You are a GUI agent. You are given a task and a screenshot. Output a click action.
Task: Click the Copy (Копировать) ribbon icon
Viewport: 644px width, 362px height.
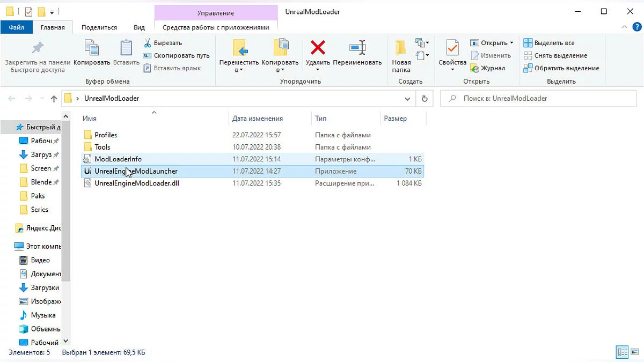pyautogui.click(x=92, y=48)
